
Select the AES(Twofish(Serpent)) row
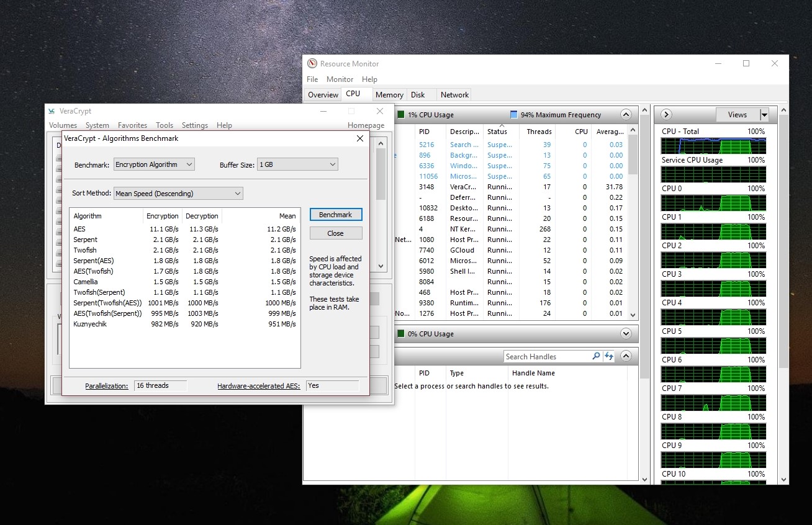(x=185, y=313)
